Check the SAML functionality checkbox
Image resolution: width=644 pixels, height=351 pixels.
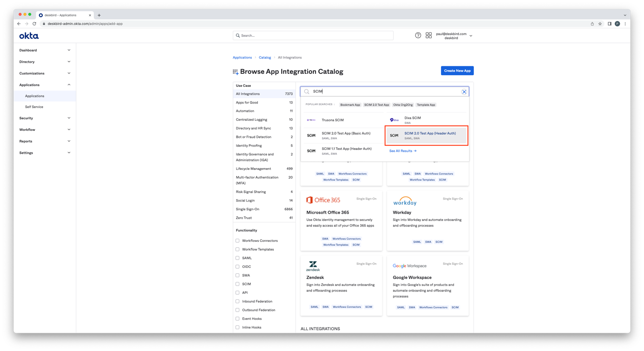[237, 258]
